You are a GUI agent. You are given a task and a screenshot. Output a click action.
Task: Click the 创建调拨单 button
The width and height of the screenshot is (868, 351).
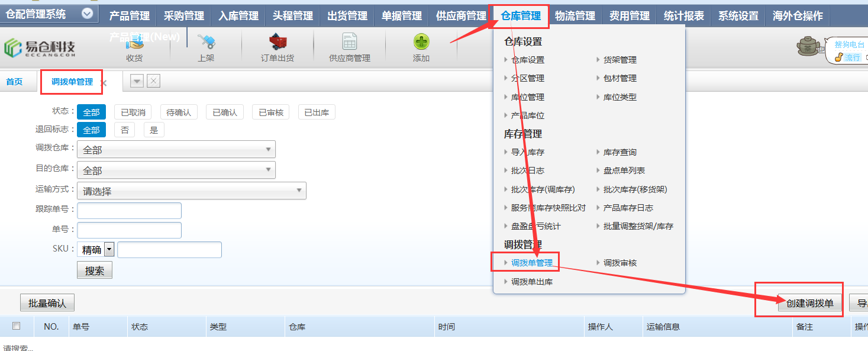[x=809, y=303]
